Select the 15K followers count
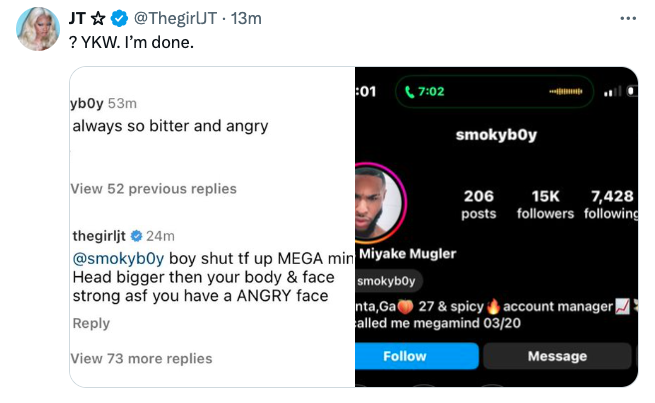 coord(544,204)
